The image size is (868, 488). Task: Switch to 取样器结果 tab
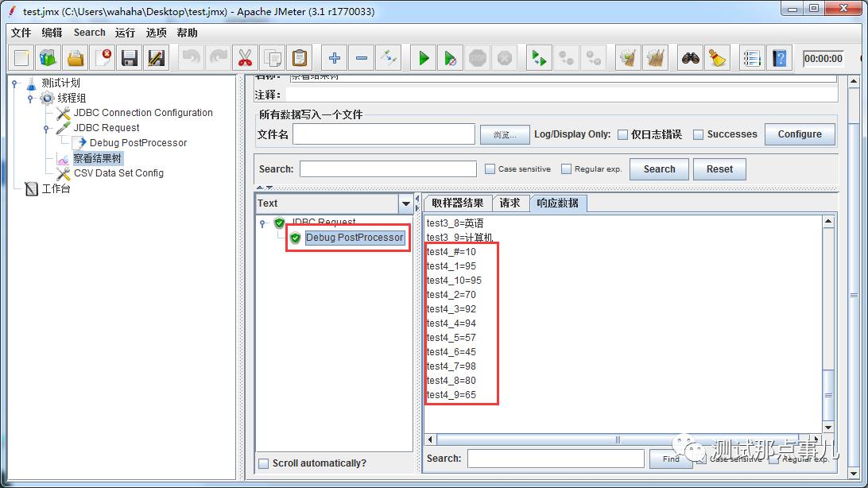458,203
